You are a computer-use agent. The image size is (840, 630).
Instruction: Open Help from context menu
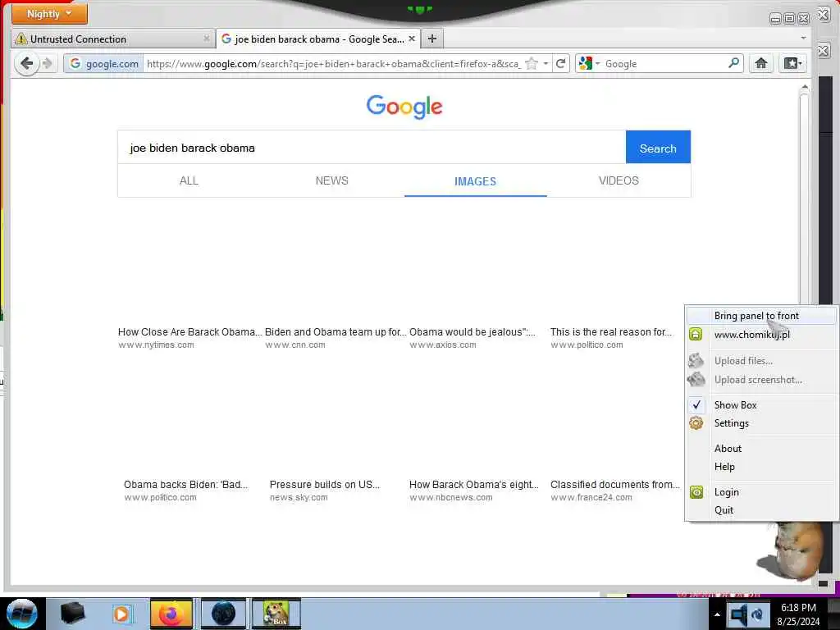(x=761, y=467)
